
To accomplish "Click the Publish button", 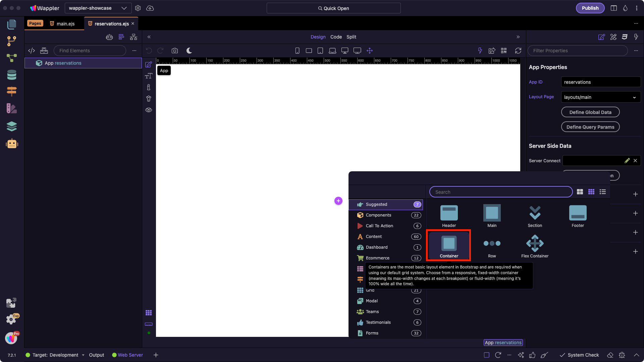I will pos(590,8).
